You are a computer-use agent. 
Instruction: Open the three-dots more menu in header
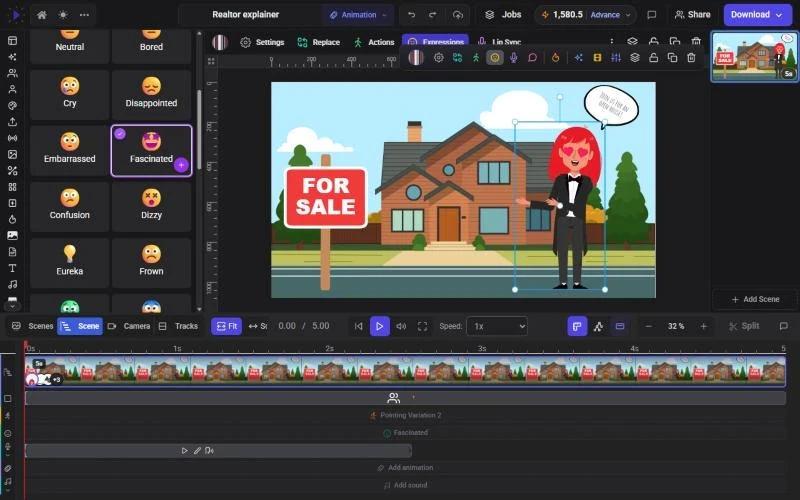[x=84, y=15]
